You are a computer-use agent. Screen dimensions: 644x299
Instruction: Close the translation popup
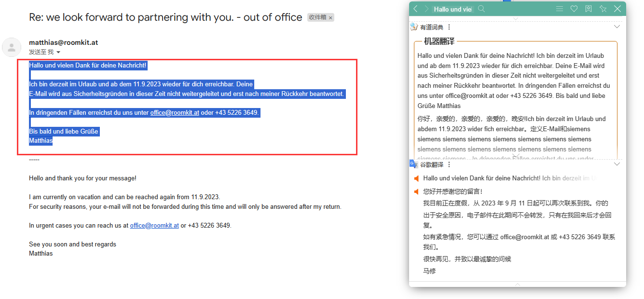617,9
